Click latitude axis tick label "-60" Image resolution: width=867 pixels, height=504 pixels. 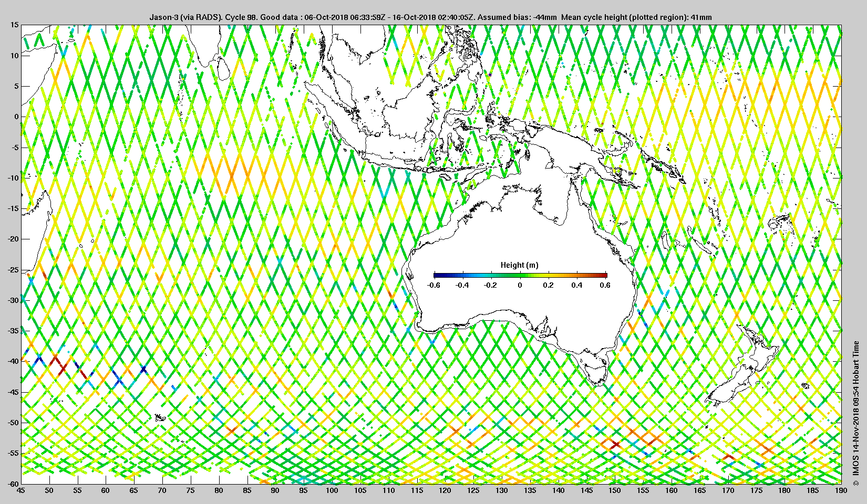coord(13,484)
